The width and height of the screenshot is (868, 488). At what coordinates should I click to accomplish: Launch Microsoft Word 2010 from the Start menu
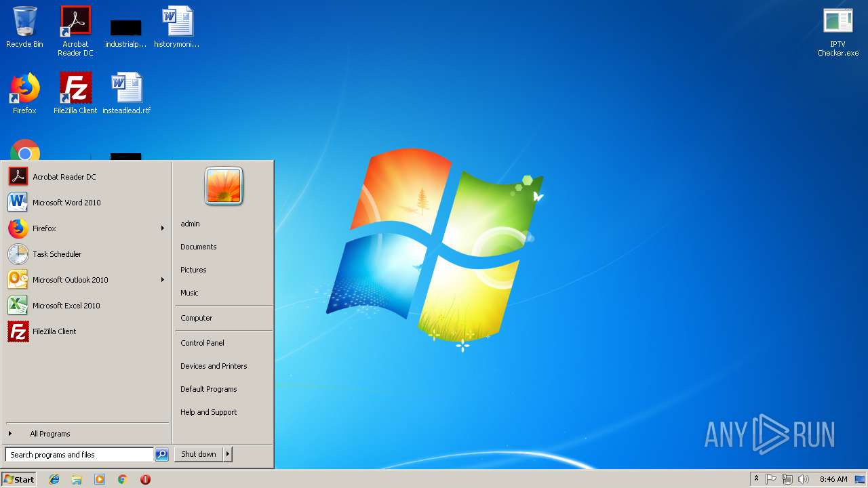point(87,203)
